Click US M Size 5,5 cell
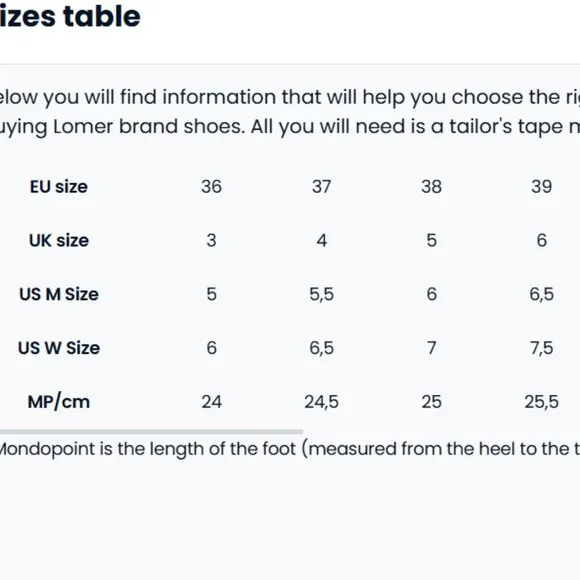The width and height of the screenshot is (580, 580). click(321, 294)
